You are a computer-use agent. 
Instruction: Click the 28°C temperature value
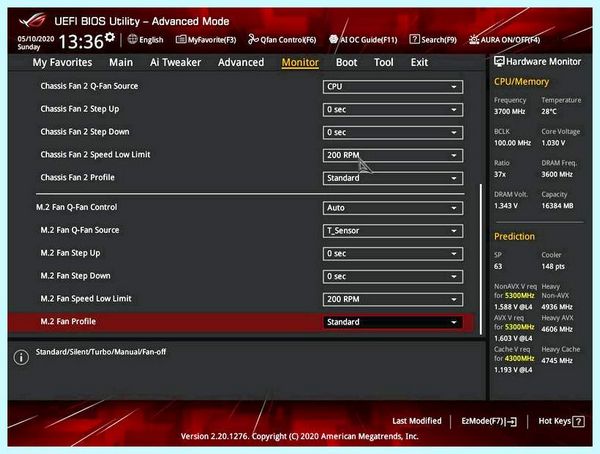coord(549,111)
